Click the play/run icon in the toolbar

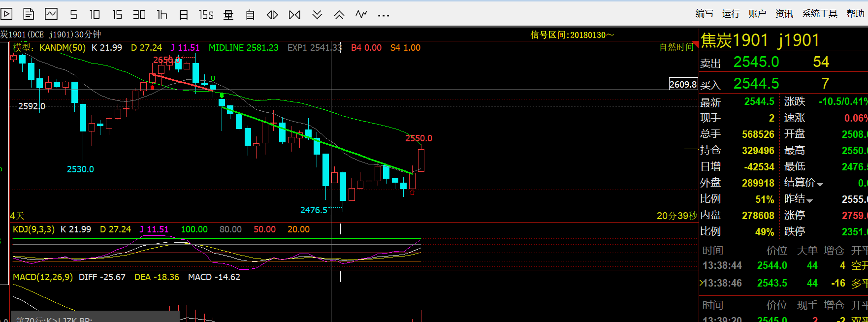coord(6,14)
